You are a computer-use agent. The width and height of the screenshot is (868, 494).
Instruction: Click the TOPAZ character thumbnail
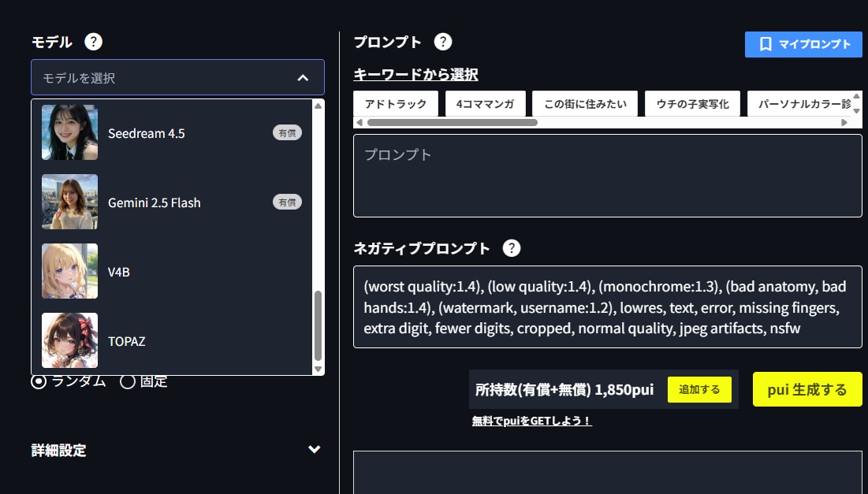(x=69, y=340)
